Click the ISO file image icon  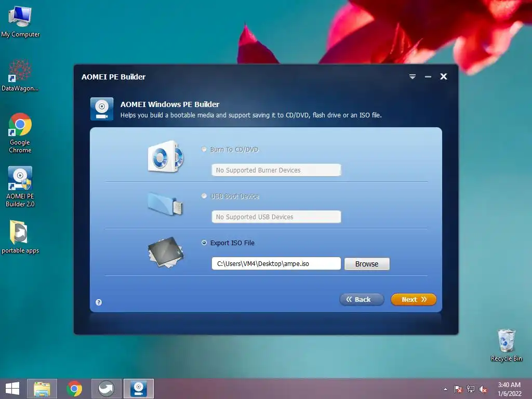(x=166, y=252)
